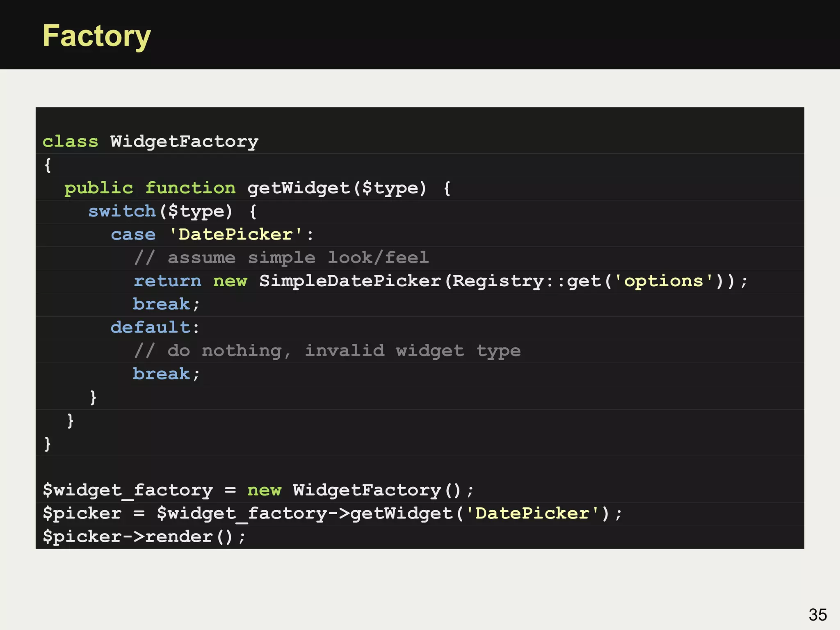Click the class keyword in code
The height and width of the screenshot is (630, 840).
tap(71, 142)
